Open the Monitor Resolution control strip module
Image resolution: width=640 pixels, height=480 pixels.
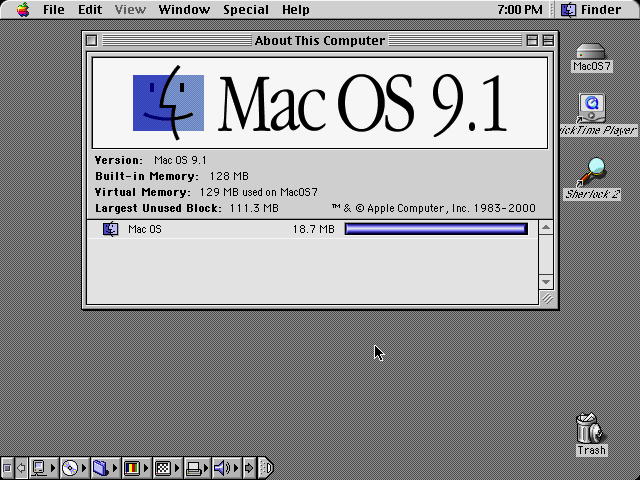(x=167, y=467)
